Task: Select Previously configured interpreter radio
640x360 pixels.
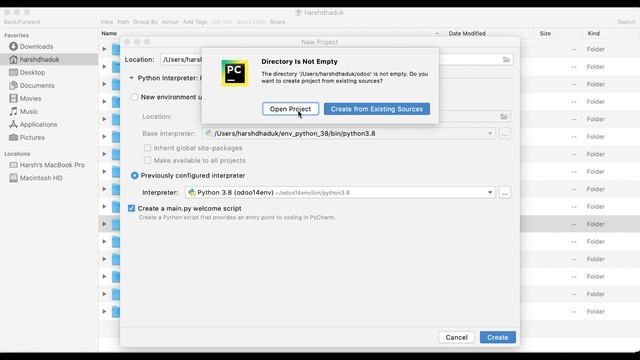Action: click(x=134, y=176)
